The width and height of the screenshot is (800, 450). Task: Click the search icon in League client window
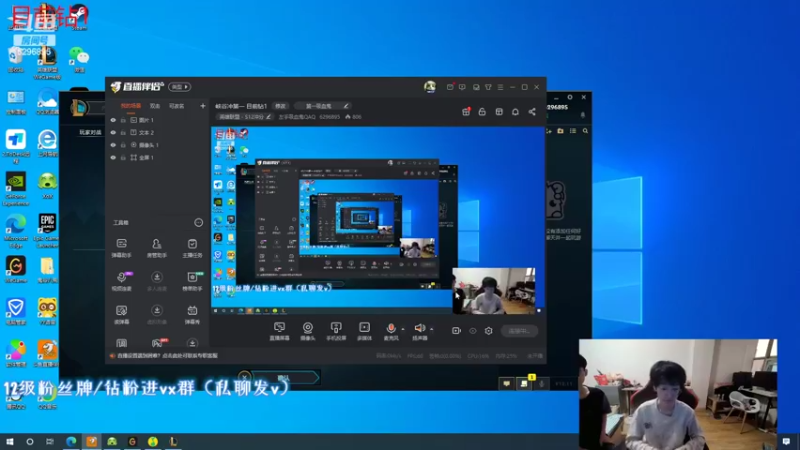585,131
